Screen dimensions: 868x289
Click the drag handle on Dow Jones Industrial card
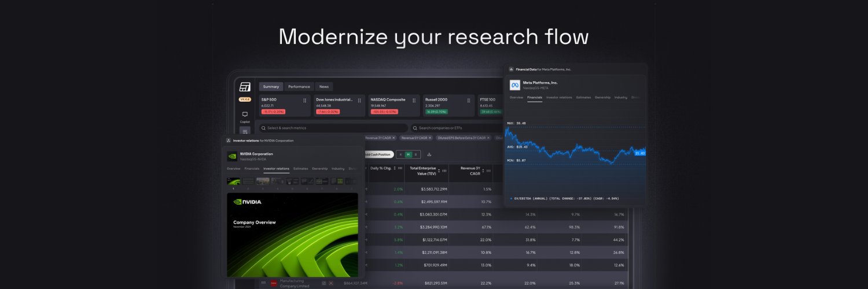click(x=359, y=100)
